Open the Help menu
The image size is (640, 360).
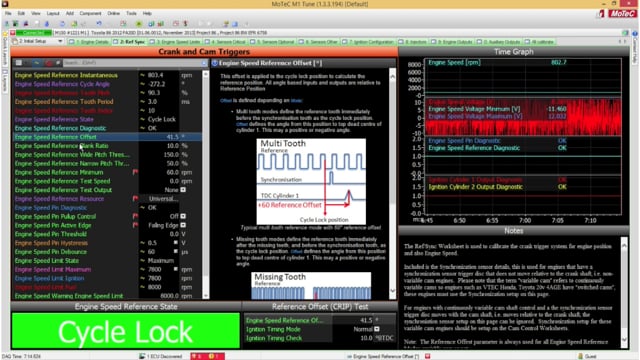[x=147, y=13]
